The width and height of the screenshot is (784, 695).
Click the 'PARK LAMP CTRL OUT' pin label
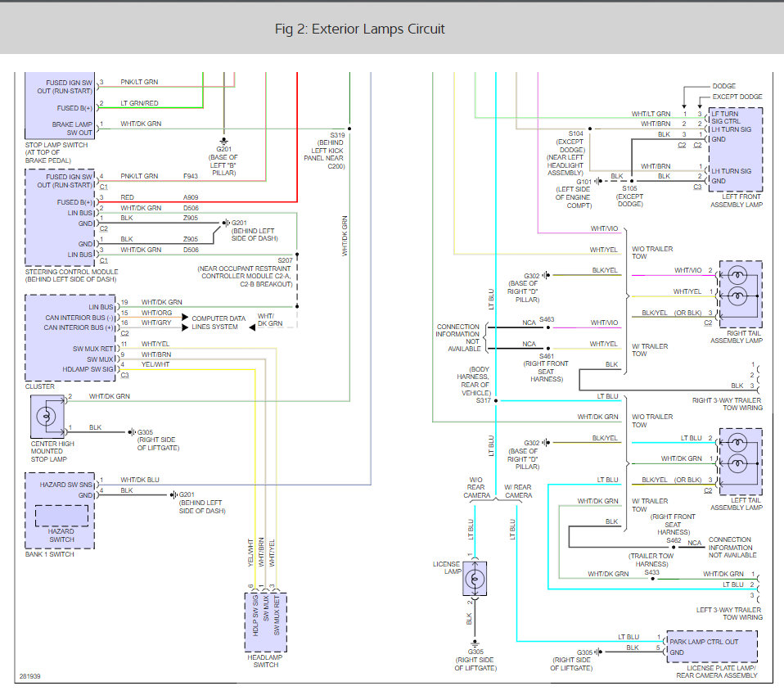click(x=704, y=642)
